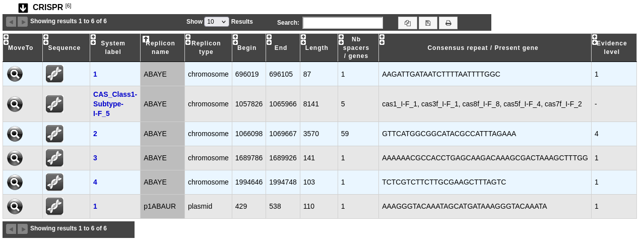This screenshot has height=241, width=644.
Task: Open the Show results count dropdown
Action: (x=217, y=22)
